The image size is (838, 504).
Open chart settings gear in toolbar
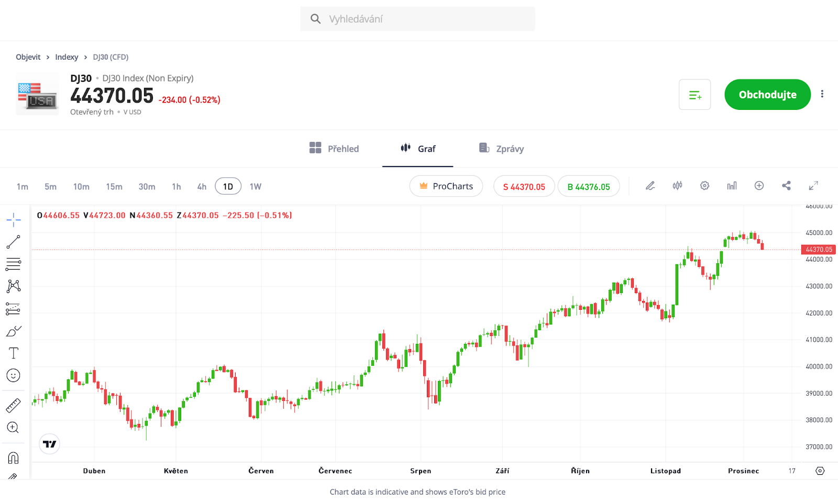coord(705,186)
